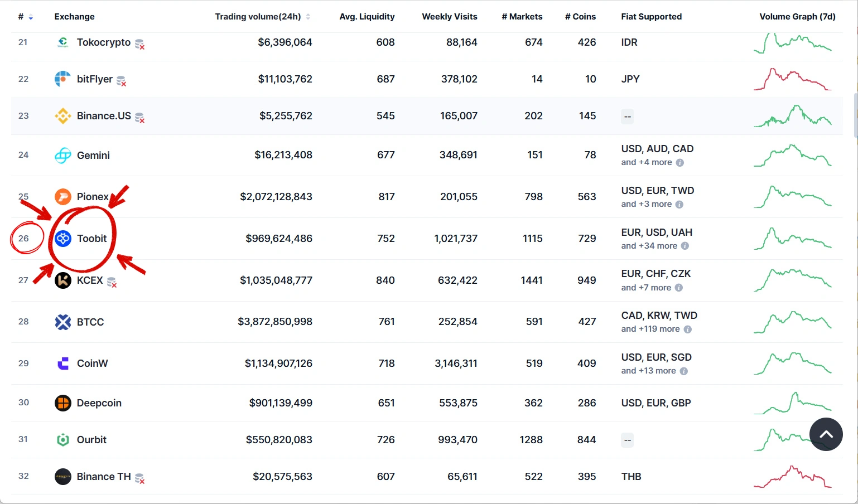858x504 pixels.
Task: Show info for Toobit's +34 more fiats
Action: [x=685, y=246]
